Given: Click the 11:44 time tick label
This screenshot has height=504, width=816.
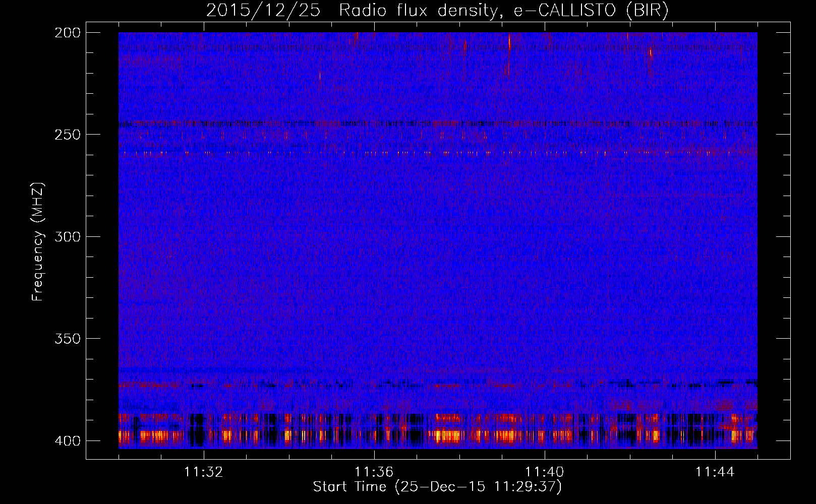Looking at the screenshot, I should click(x=715, y=472).
